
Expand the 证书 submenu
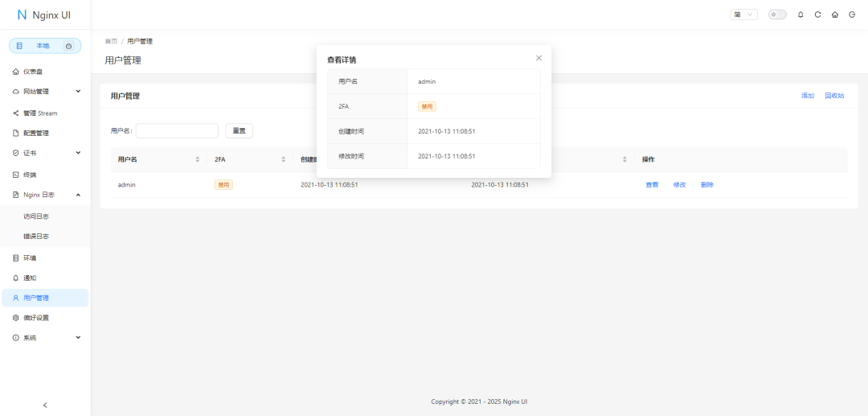pyautogui.click(x=78, y=153)
